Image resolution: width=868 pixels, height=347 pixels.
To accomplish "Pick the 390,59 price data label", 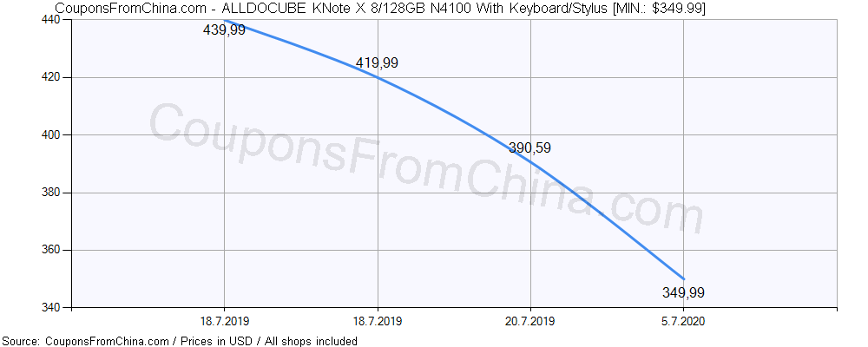I will pyautogui.click(x=530, y=148).
